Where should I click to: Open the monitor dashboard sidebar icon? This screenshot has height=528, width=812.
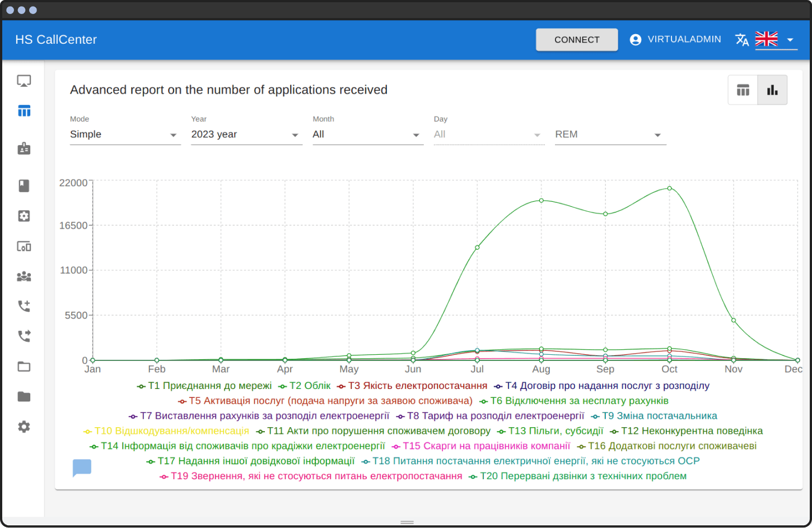click(x=24, y=81)
